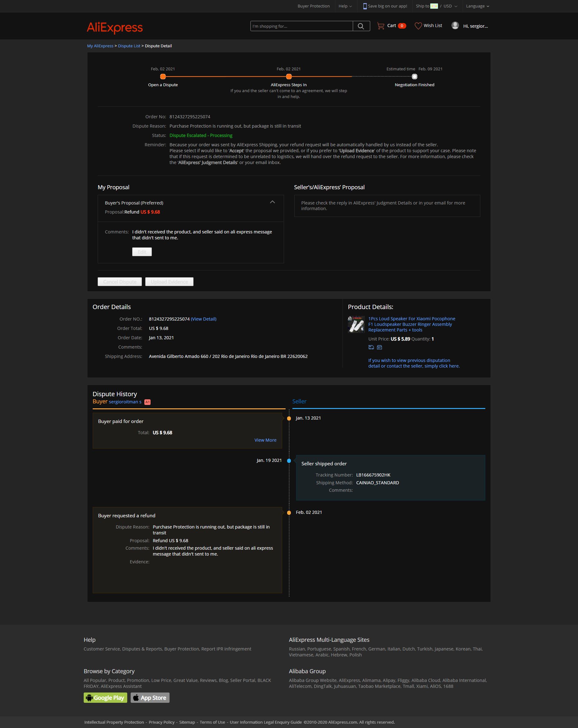The width and height of the screenshot is (578, 728).
Task: Click the Feb. 02 2021 history dot
Action: [x=289, y=513]
